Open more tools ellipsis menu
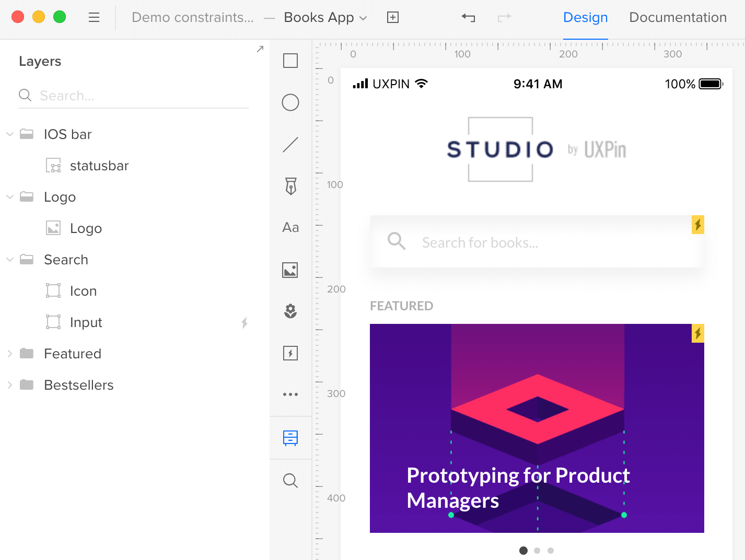This screenshot has width=745, height=560. pyautogui.click(x=290, y=394)
